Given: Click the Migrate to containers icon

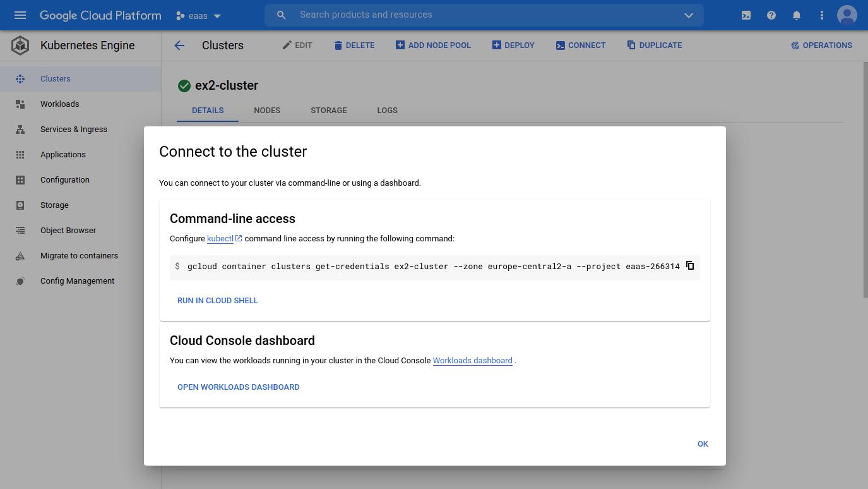Looking at the screenshot, I should point(20,256).
